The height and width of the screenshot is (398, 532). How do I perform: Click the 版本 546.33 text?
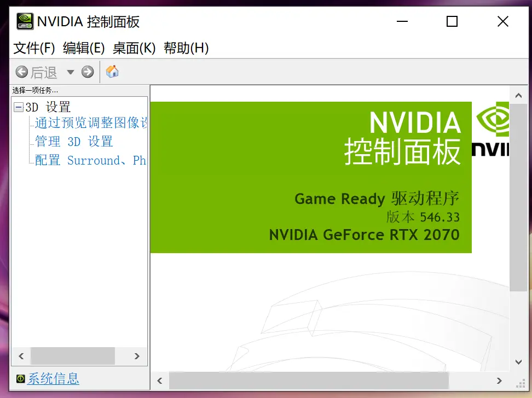(423, 217)
